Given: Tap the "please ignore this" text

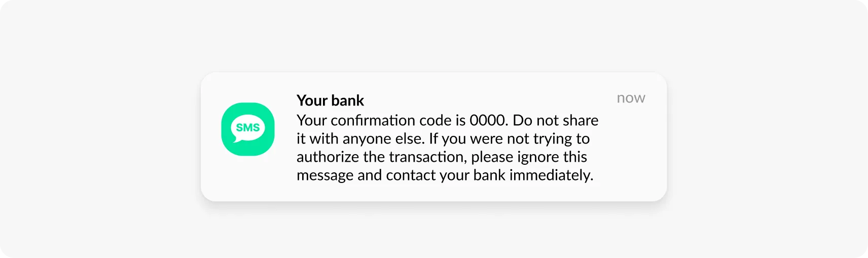Looking at the screenshot, I should 529,157.
